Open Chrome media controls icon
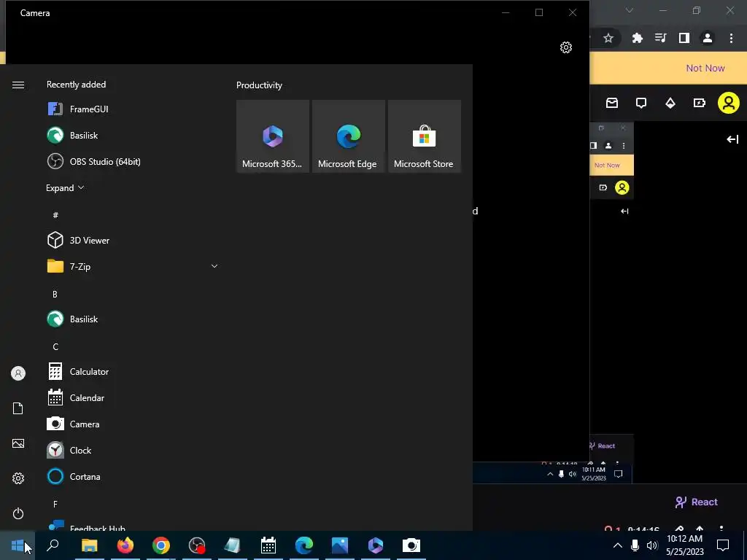This screenshot has height=560, width=747. [661, 38]
